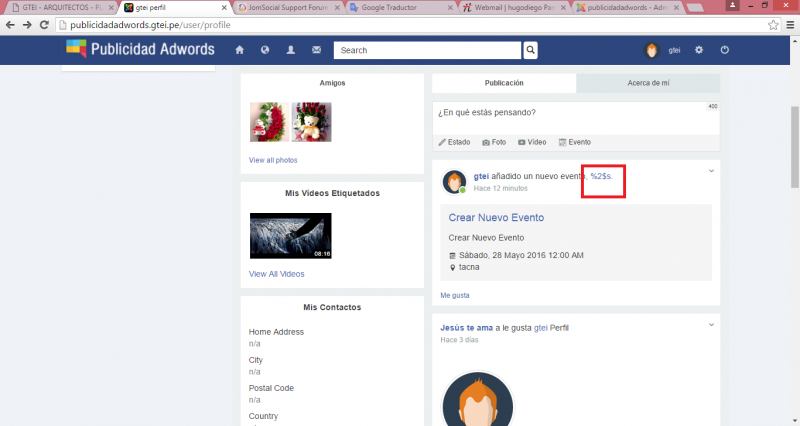The image size is (800, 426).
Task: Click the View all photos link
Action: click(x=273, y=160)
